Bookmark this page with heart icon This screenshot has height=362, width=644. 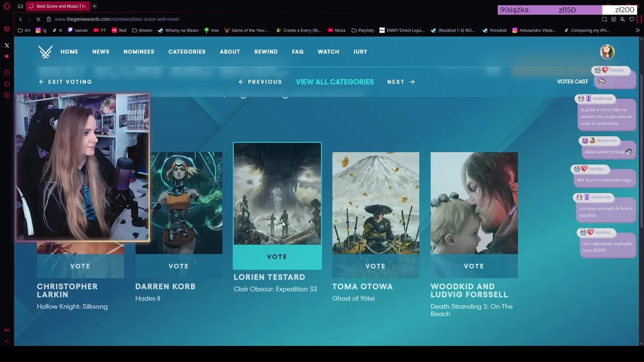click(x=631, y=19)
